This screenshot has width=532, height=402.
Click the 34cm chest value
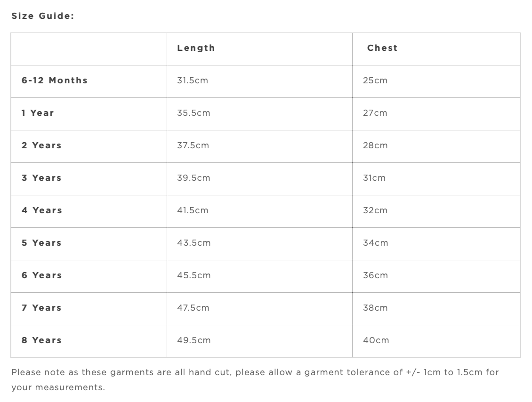[376, 243]
